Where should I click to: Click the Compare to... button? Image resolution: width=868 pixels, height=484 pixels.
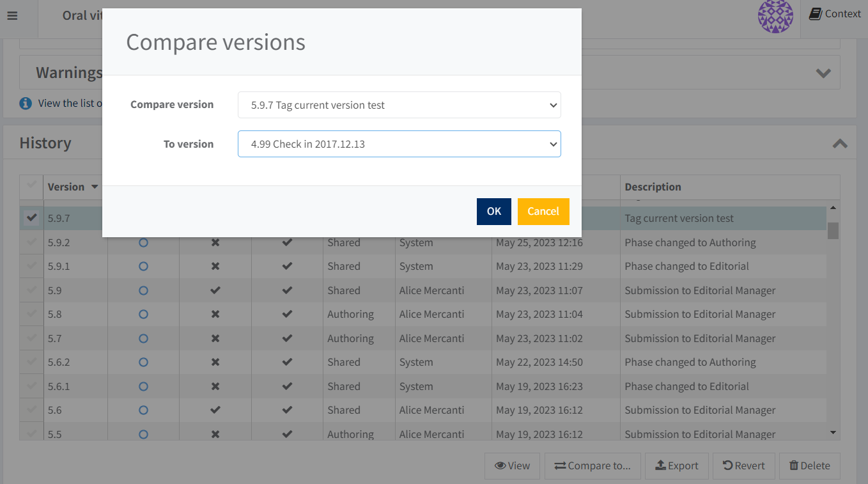pyautogui.click(x=592, y=465)
